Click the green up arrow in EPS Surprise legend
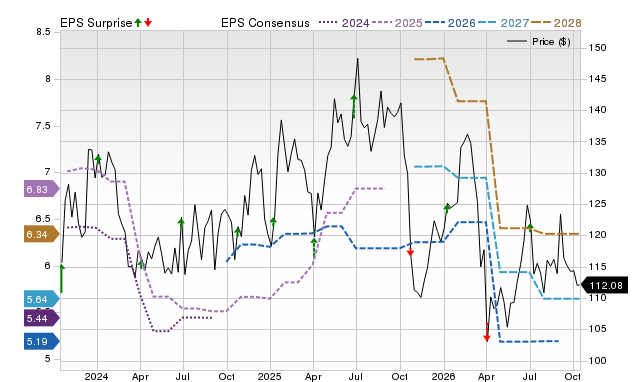 click(138, 22)
